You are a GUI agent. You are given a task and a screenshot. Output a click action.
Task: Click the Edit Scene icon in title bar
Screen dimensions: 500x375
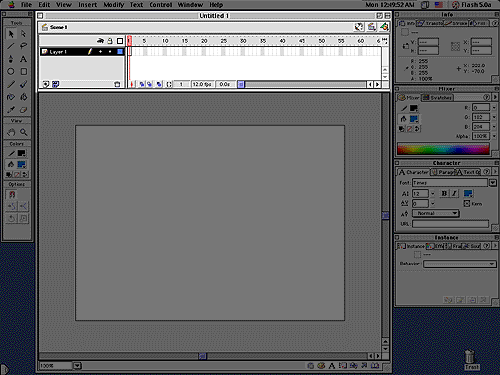click(371, 27)
